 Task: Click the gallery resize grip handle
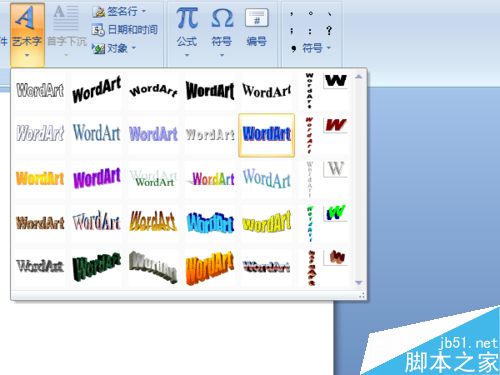click(x=362, y=295)
